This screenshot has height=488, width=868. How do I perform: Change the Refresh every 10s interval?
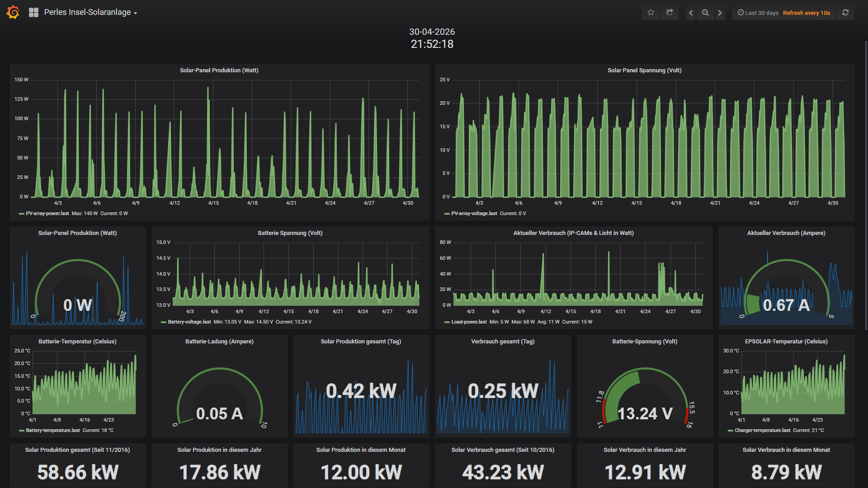pyautogui.click(x=807, y=13)
